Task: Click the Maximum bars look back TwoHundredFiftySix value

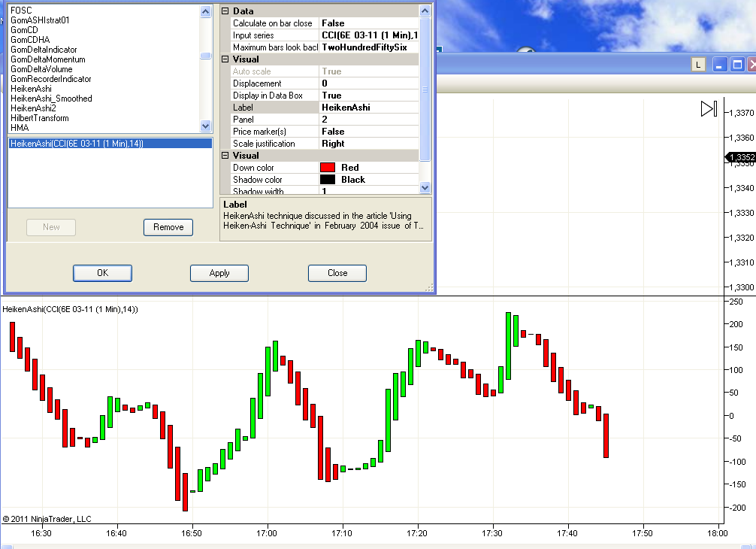Action: click(369, 47)
